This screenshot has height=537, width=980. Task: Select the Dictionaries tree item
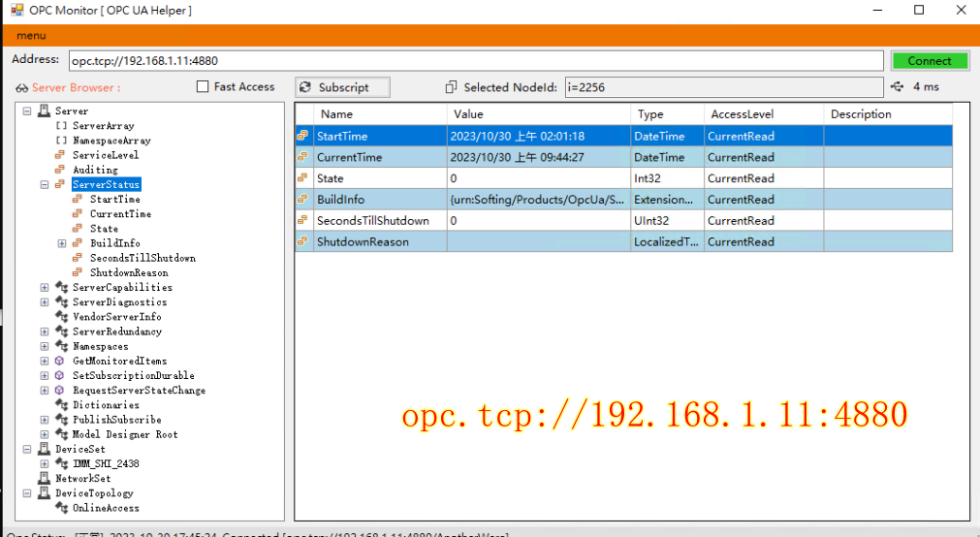pyautogui.click(x=106, y=404)
